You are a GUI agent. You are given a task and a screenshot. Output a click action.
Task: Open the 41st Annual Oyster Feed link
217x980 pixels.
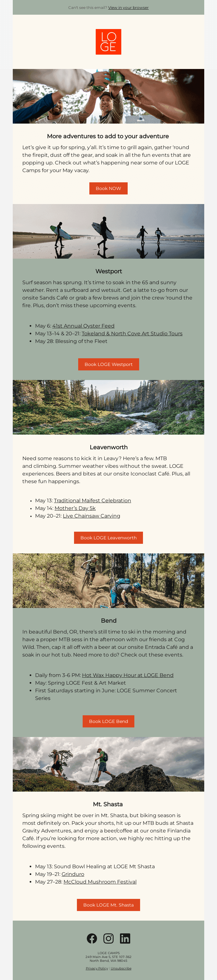(83, 326)
